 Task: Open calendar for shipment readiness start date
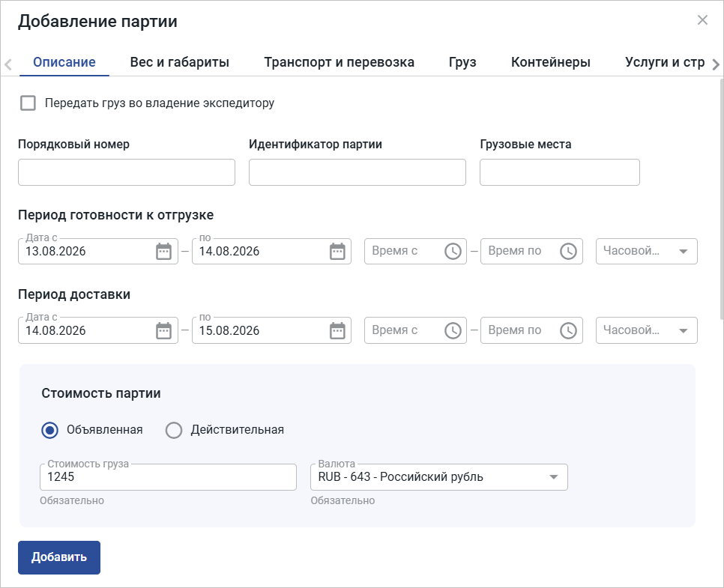[163, 252]
